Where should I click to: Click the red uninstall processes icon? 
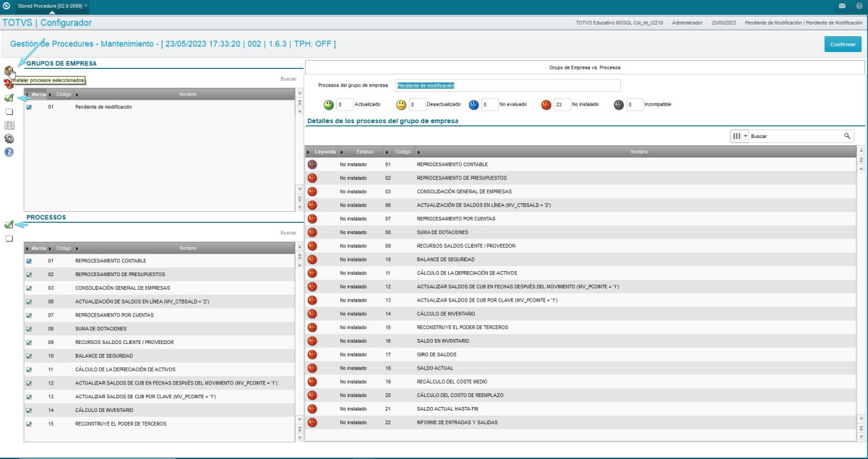coord(7,85)
